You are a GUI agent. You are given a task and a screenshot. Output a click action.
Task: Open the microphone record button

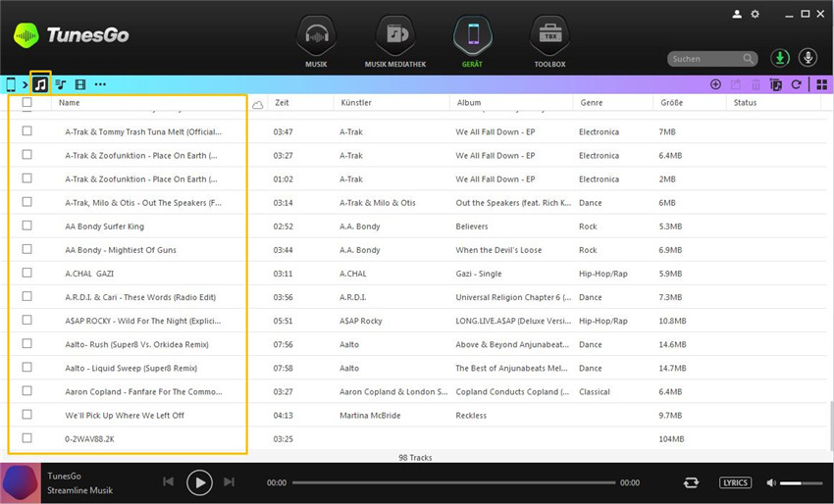click(x=808, y=58)
